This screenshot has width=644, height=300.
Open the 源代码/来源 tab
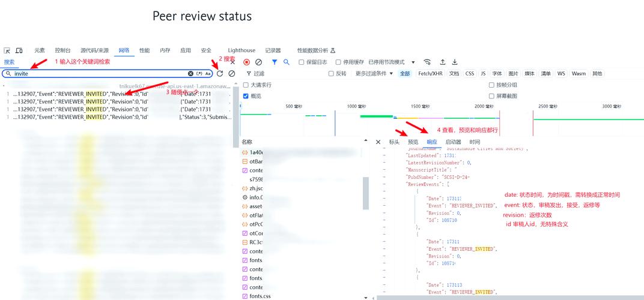tap(94, 50)
